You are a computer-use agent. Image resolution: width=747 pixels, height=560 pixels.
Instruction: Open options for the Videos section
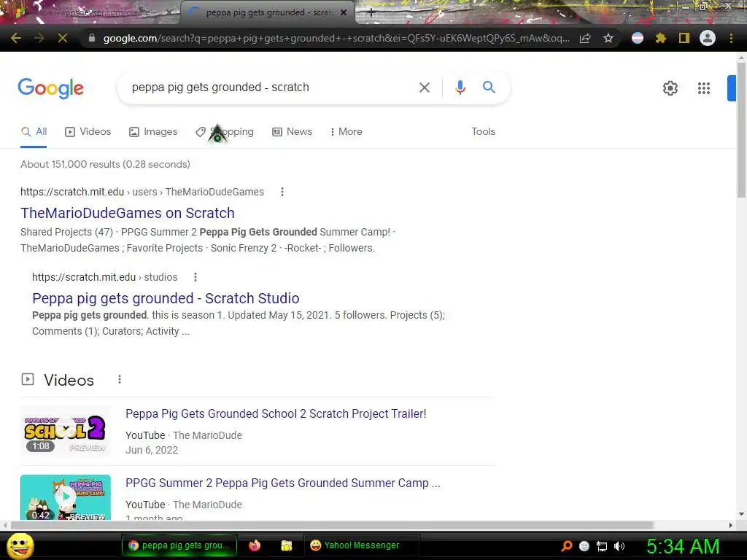(x=120, y=379)
